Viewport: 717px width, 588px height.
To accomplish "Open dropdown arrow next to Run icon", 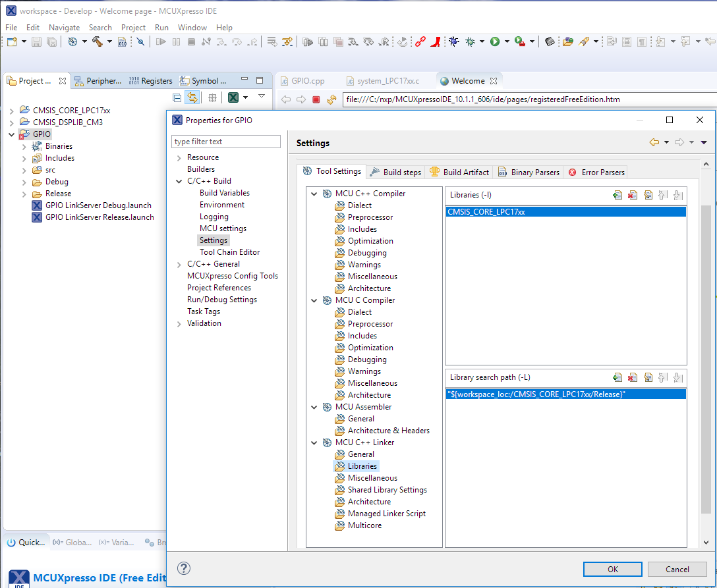I will pos(507,42).
